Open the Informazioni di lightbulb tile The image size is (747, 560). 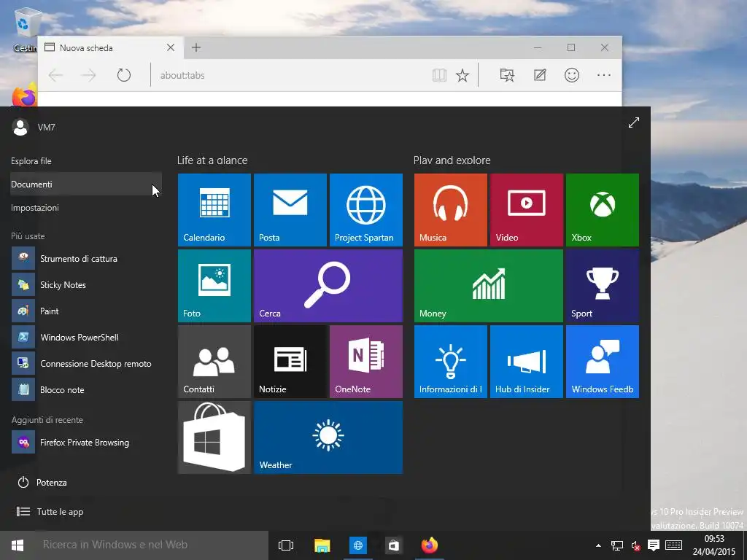pos(451,362)
